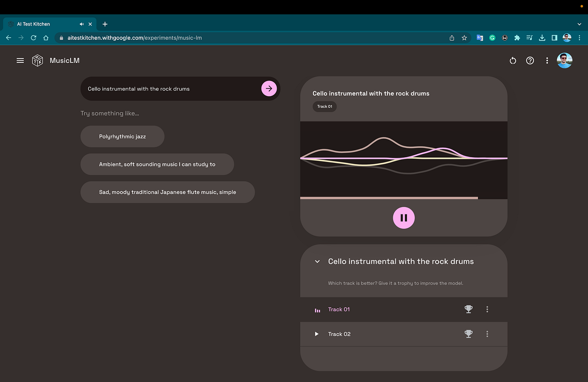Collapse the track comparison panel chevron
The image size is (588, 382).
tap(317, 262)
